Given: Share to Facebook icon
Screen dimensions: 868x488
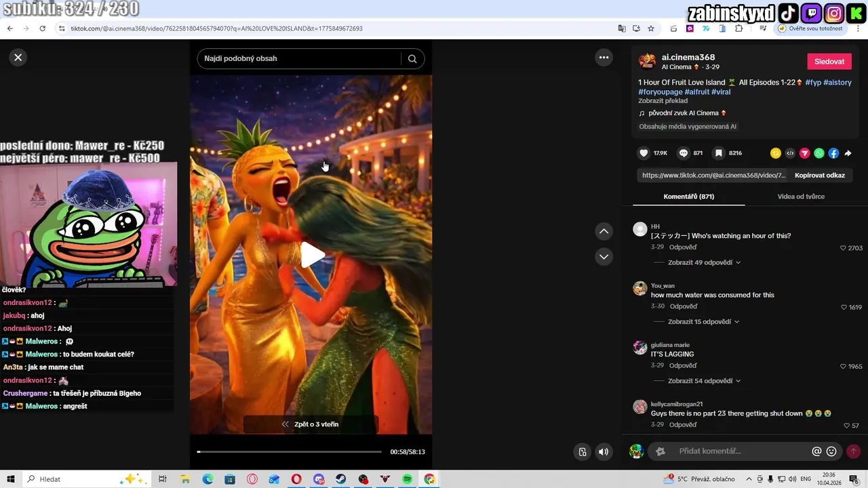Looking at the screenshot, I should (833, 153).
